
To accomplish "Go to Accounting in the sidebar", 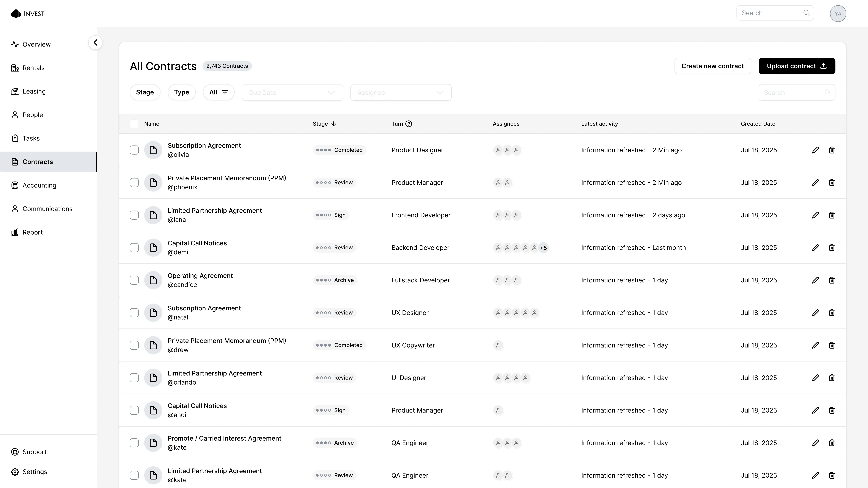I will coord(39,185).
